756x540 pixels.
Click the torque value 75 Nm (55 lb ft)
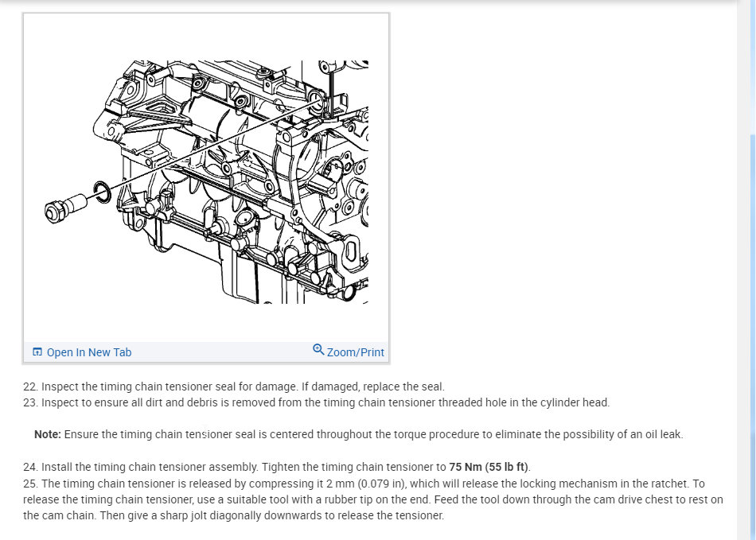489,468
